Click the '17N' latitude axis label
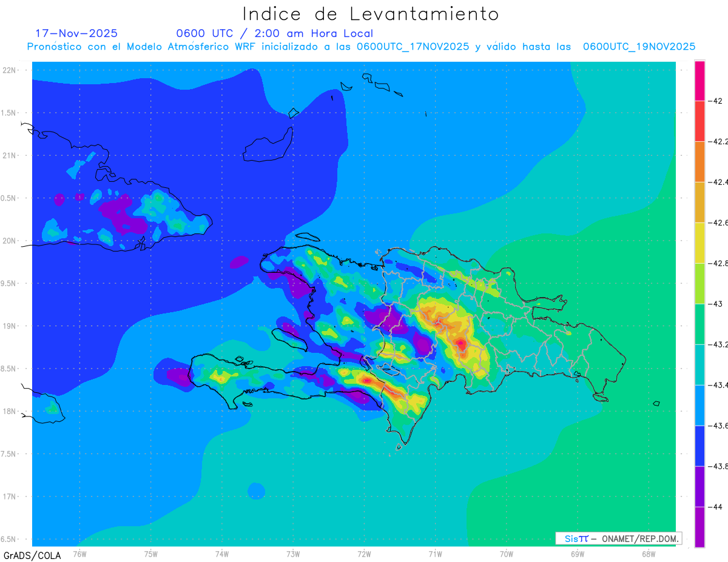 10,497
